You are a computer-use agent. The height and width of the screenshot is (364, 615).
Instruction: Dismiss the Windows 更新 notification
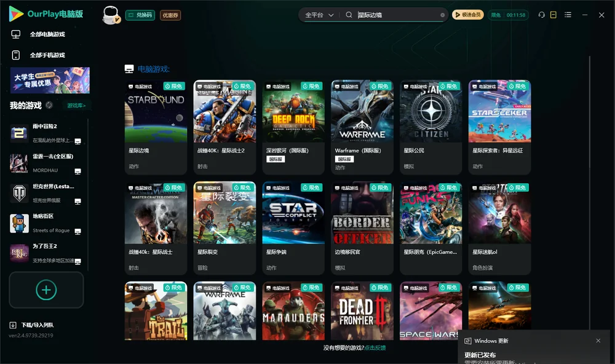[598, 341]
